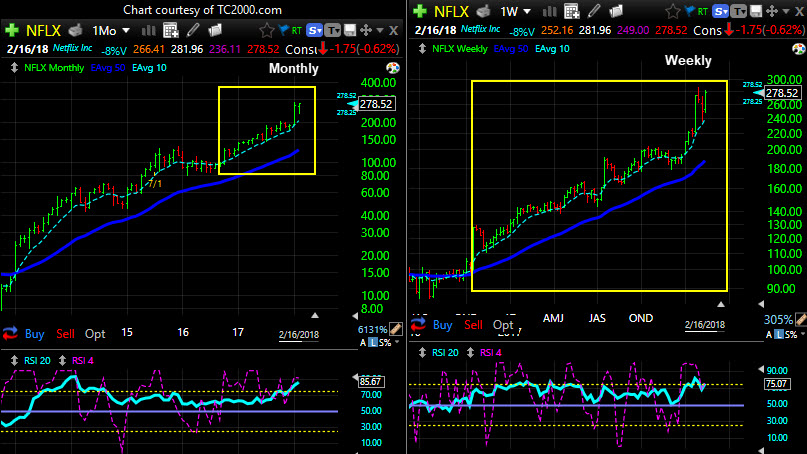Toggle RT real-time indicator on Monthly chart

pos(296,31)
